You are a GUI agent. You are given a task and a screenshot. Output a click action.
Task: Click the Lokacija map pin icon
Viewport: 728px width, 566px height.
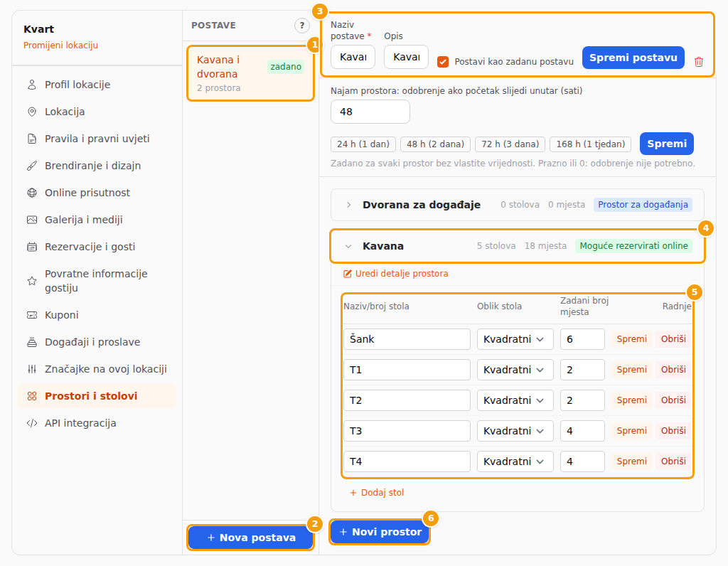[x=31, y=112]
